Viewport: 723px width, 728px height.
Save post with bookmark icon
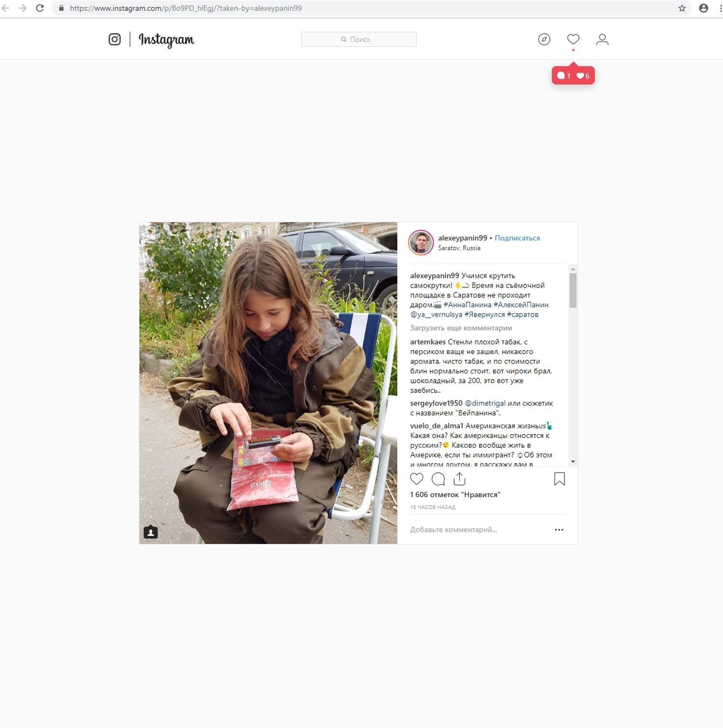(559, 478)
